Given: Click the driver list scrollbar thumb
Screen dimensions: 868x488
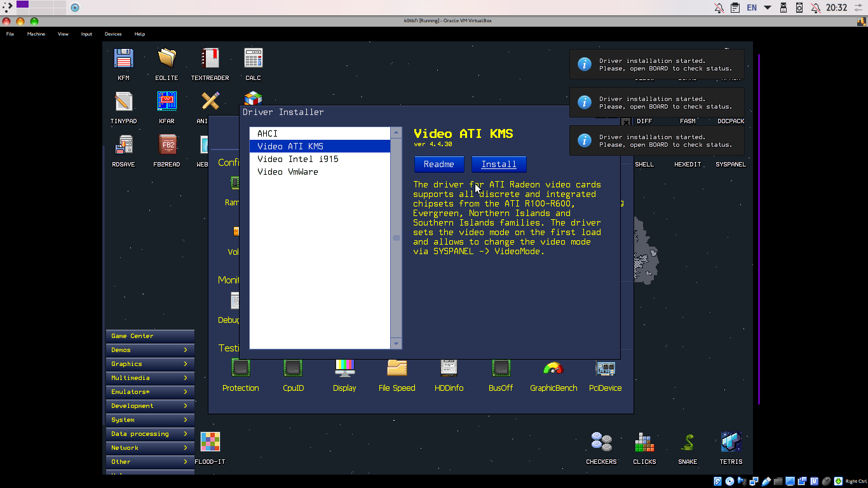Looking at the screenshot, I should (x=397, y=238).
